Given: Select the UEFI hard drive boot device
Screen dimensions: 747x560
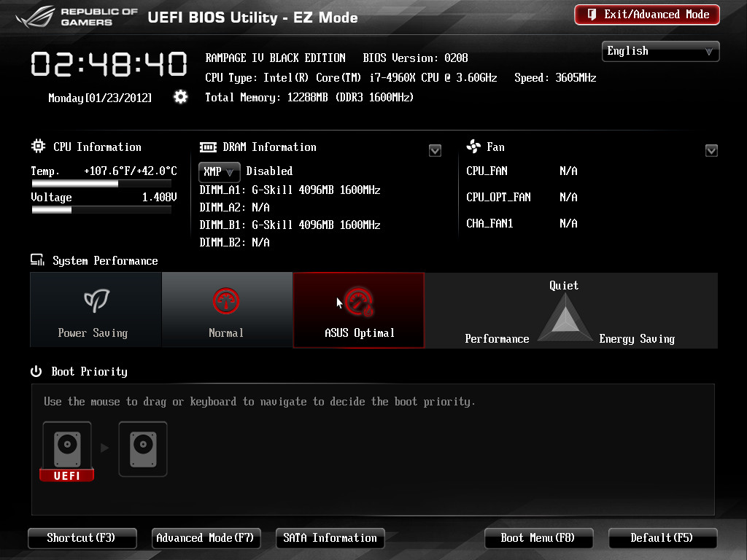Looking at the screenshot, I should [x=67, y=451].
